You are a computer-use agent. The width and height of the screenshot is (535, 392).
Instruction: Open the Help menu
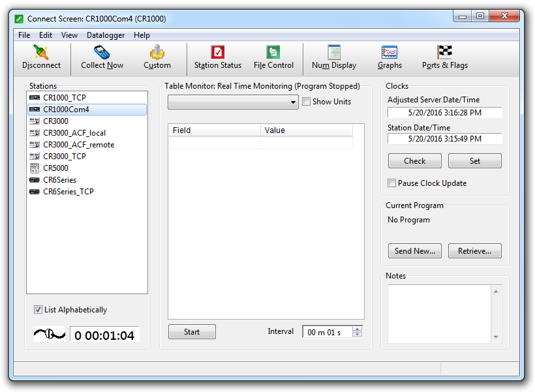[x=142, y=35]
